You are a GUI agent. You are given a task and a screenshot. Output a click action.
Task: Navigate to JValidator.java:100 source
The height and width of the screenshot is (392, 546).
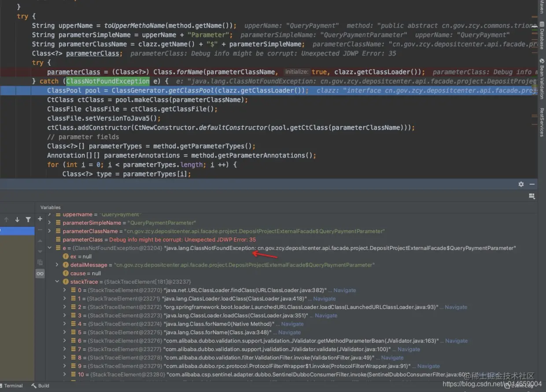tap(409, 349)
